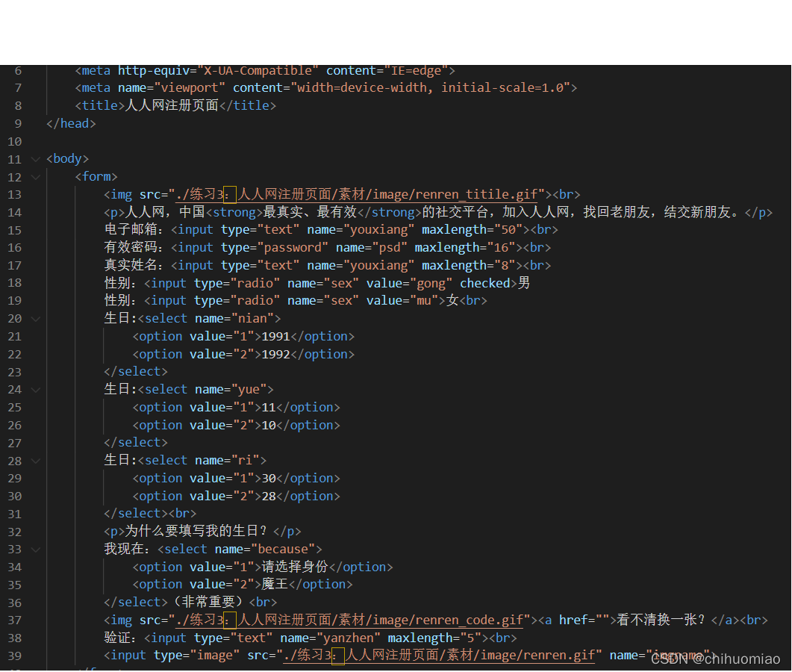Click the opening <strong> tag on line 14
Image resolution: width=792 pixels, height=672 pixels.
[234, 212]
